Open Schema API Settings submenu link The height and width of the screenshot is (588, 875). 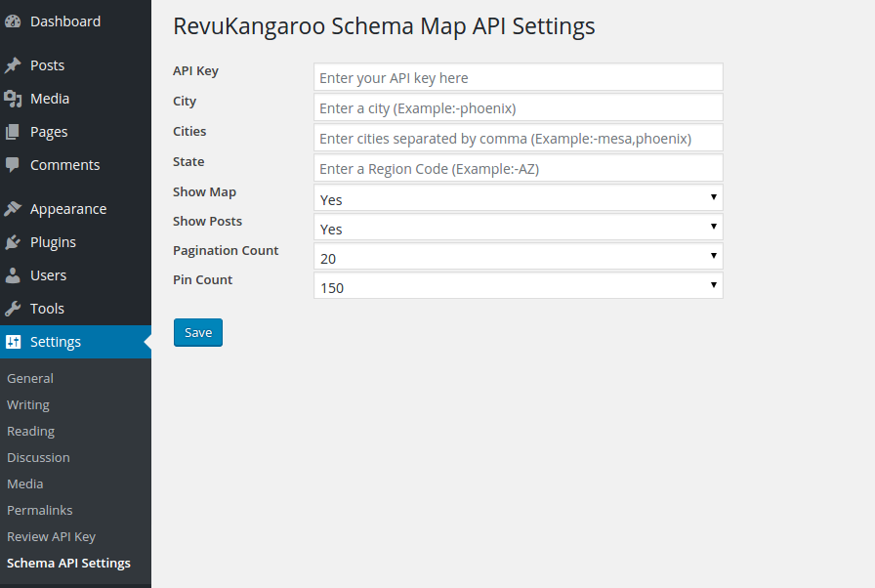pyautogui.click(x=68, y=563)
